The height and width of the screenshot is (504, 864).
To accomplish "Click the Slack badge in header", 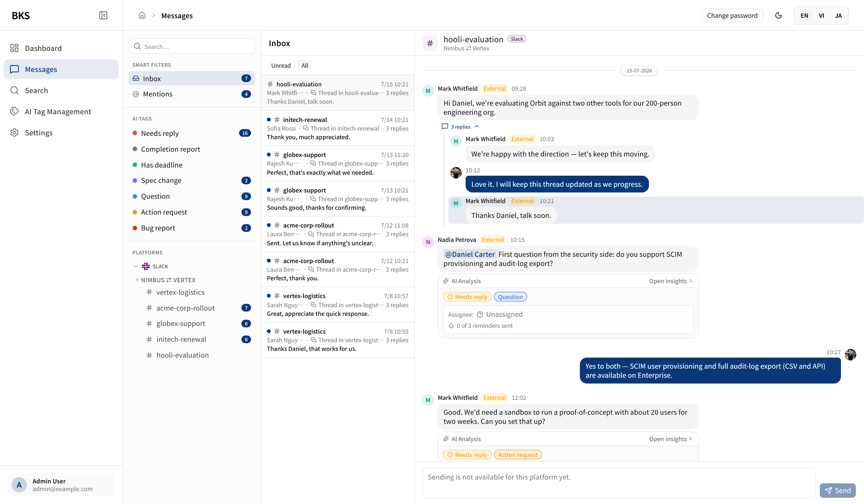I will pyautogui.click(x=517, y=39).
